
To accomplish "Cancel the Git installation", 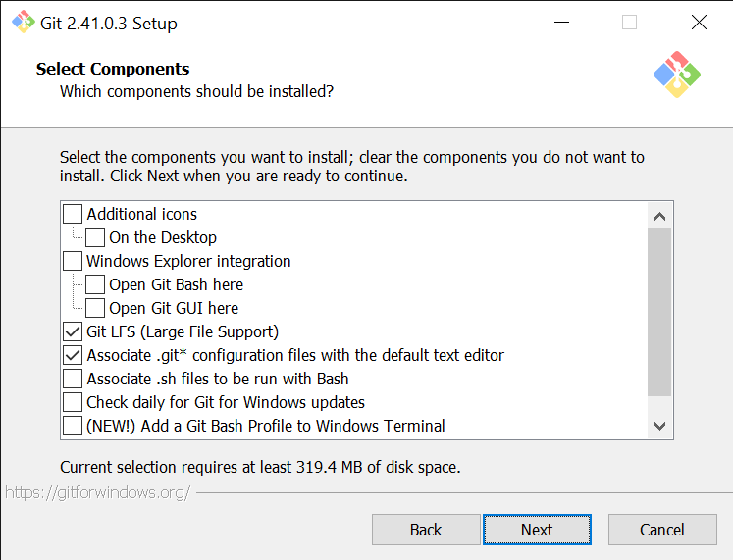I will tap(662, 530).
